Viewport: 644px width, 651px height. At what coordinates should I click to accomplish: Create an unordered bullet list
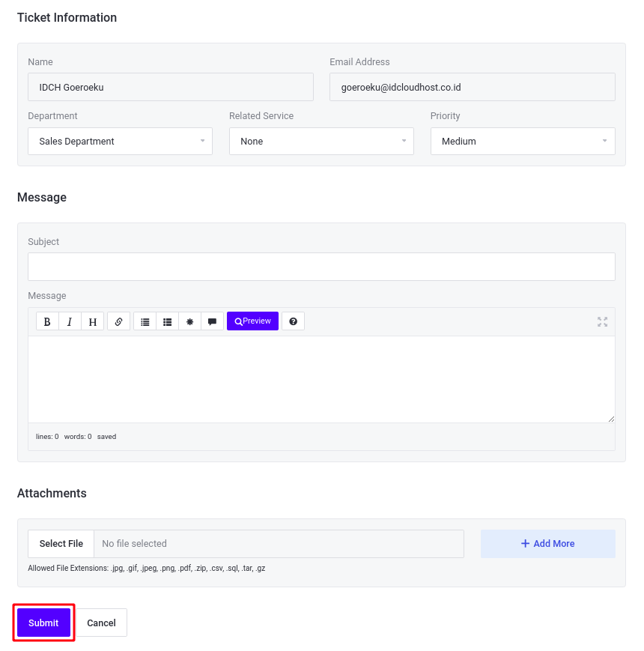coord(145,321)
